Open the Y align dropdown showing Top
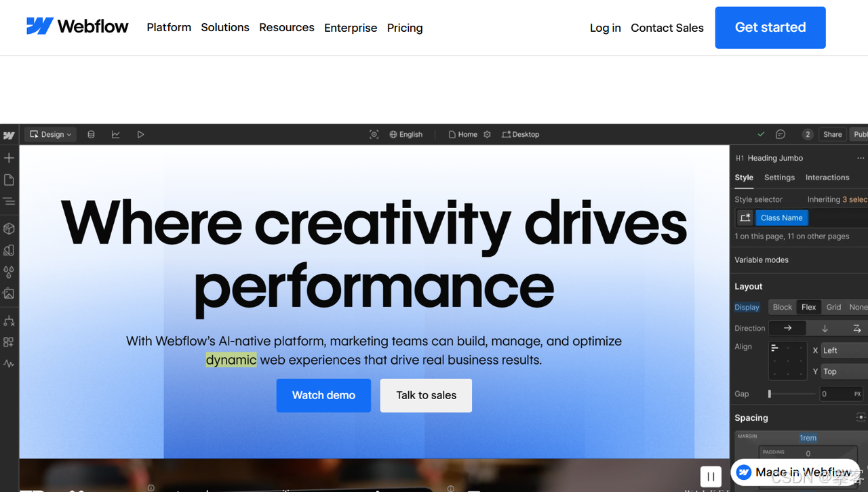The height and width of the screenshot is (492, 868). 844,371
